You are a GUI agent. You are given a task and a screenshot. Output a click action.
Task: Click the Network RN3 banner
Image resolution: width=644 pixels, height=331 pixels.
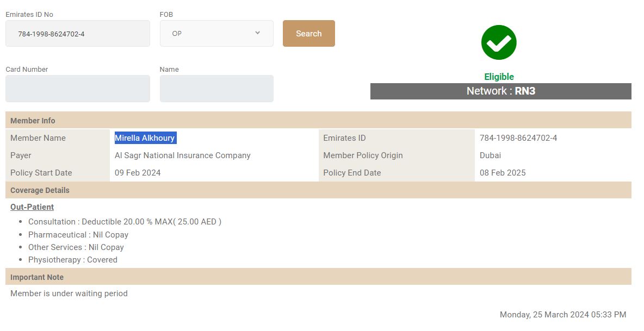coord(500,91)
